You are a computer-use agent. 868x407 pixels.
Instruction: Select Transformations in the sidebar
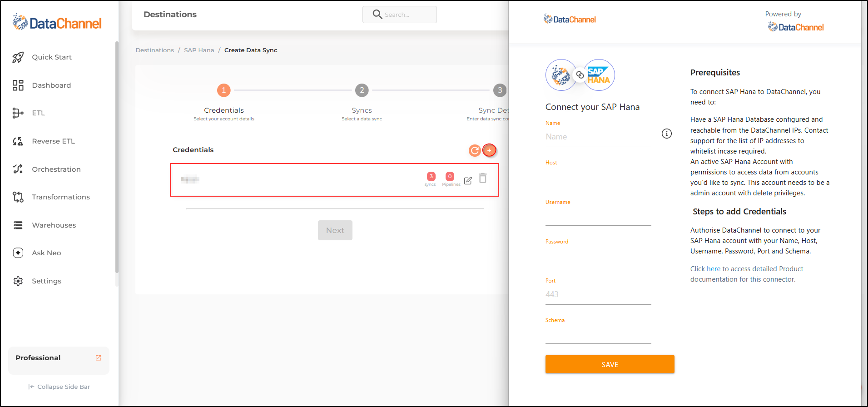coord(61,197)
